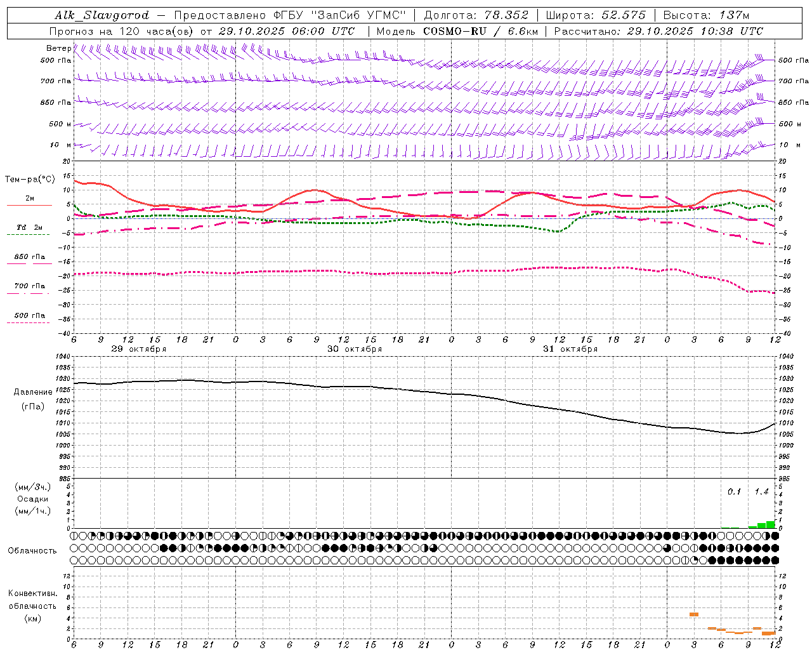The height and width of the screenshot is (650, 812).
Task: Click the Тем-ра(°C) axis label
Action: pos(30,180)
